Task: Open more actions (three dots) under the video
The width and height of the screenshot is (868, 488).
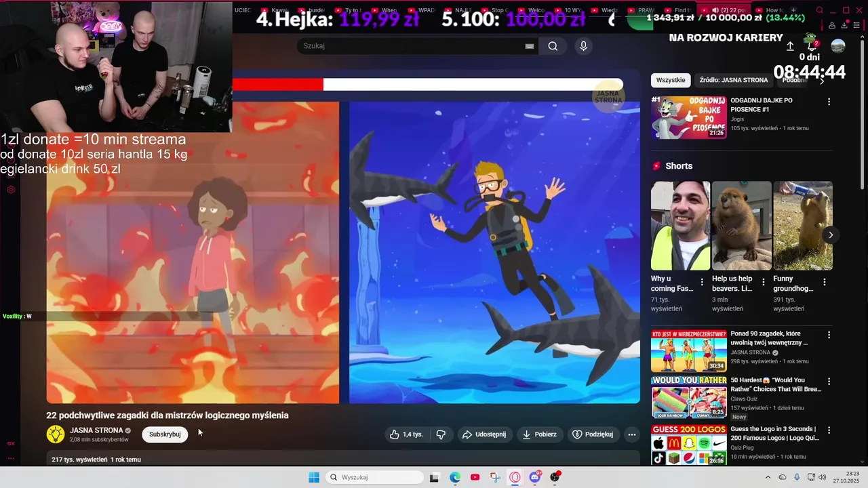Action: click(x=631, y=434)
